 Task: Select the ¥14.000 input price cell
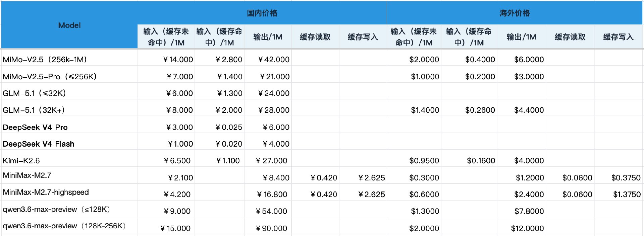178,60
